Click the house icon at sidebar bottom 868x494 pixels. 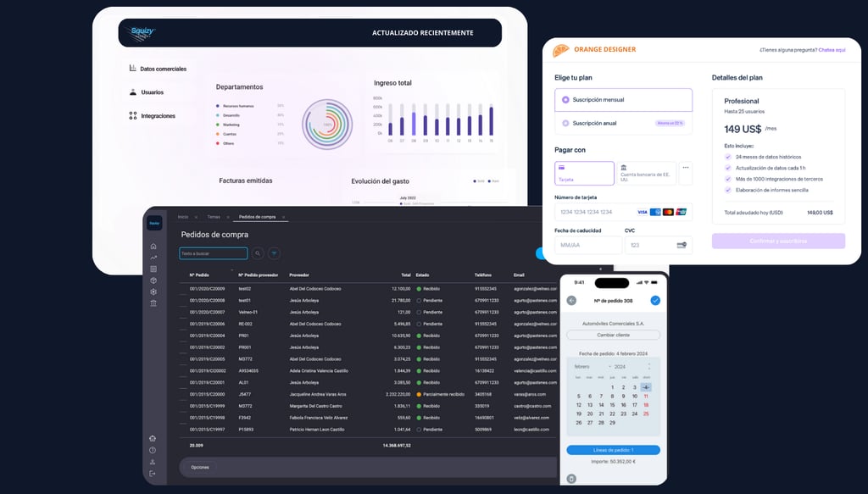coord(153,438)
